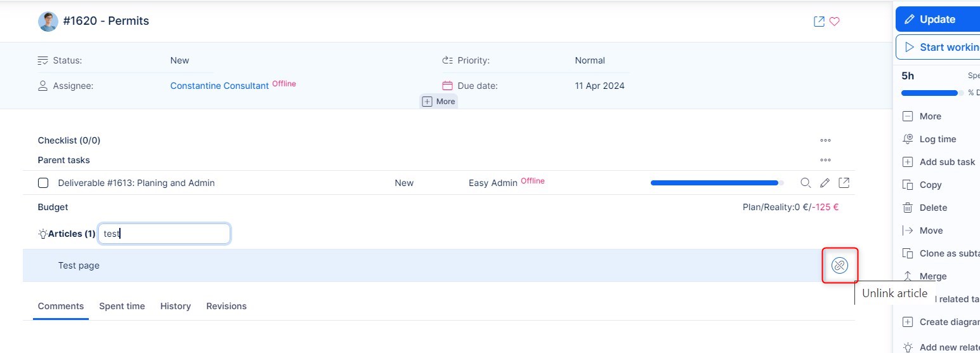Open Checklist three-dots options menu
The width and height of the screenshot is (980, 353).
point(825,140)
